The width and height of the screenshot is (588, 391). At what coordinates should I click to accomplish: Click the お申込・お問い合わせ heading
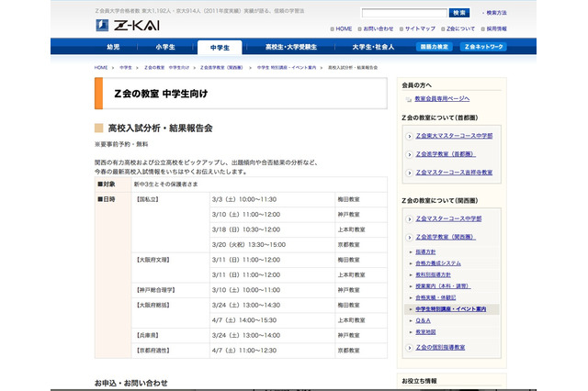pyautogui.click(x=130, y=383)
